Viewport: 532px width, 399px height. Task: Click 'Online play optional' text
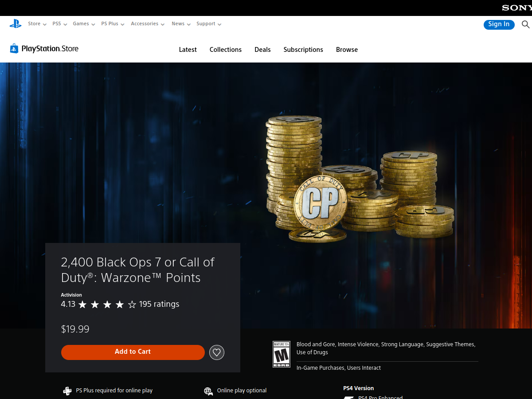(242, 391)
